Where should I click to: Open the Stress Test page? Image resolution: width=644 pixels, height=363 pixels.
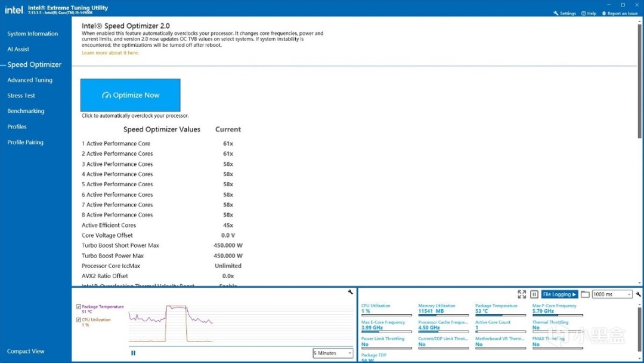21,96
